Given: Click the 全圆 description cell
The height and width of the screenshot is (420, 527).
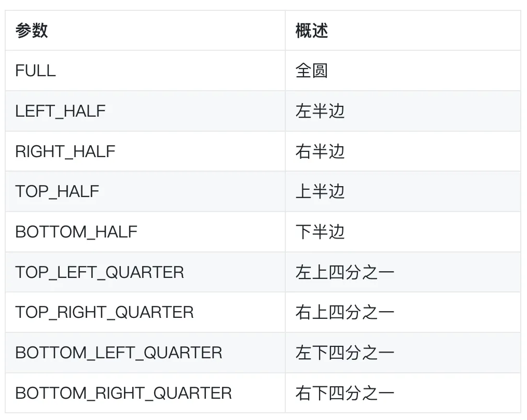Looking at the screenshot, I should 312,71.
